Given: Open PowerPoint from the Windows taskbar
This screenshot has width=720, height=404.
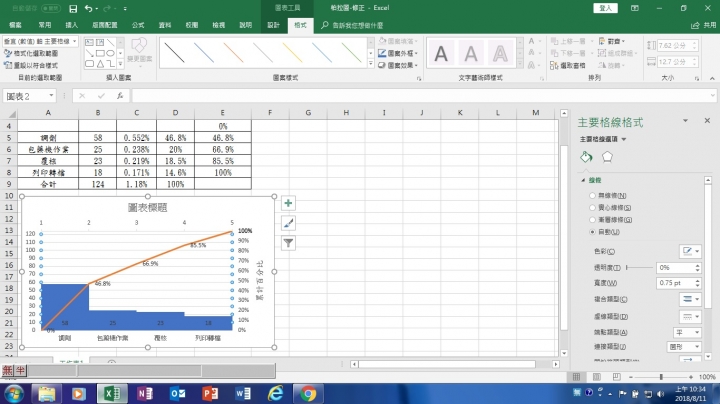Looking at the screenshot, I should pos(210,393).
